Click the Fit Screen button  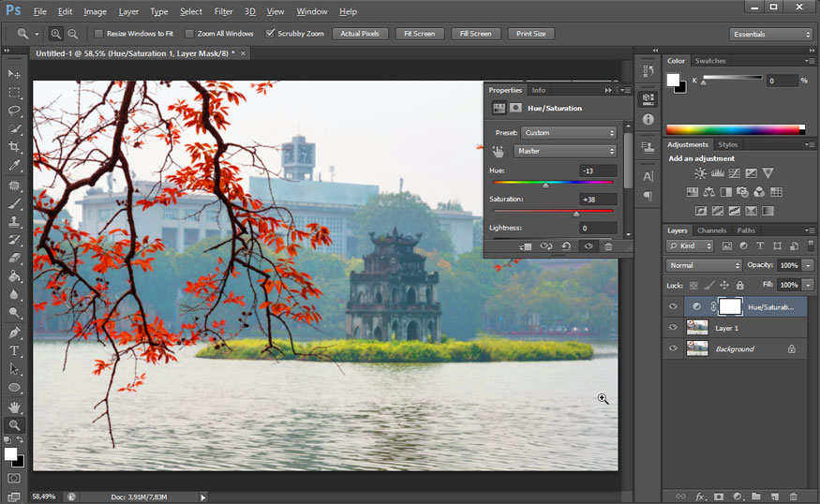418,34
